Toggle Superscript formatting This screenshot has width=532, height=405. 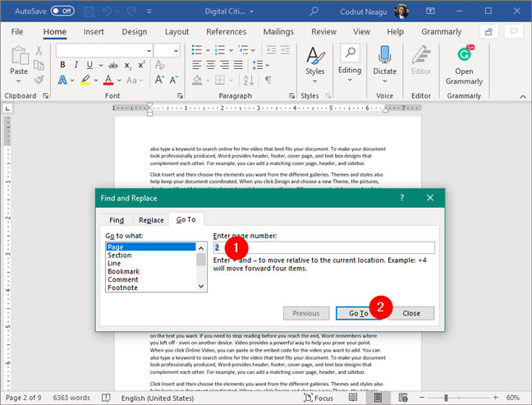tap(141, 65)
